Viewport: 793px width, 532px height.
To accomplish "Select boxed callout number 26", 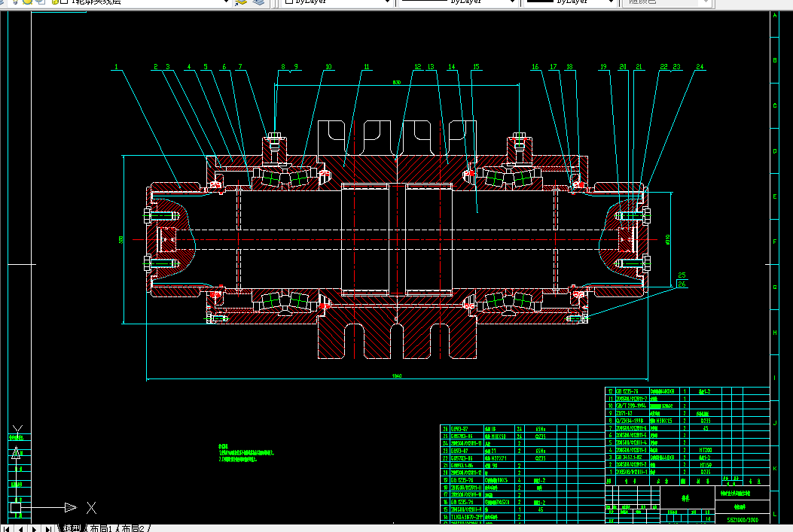I will pyautogui.click(x=682, y=284).
